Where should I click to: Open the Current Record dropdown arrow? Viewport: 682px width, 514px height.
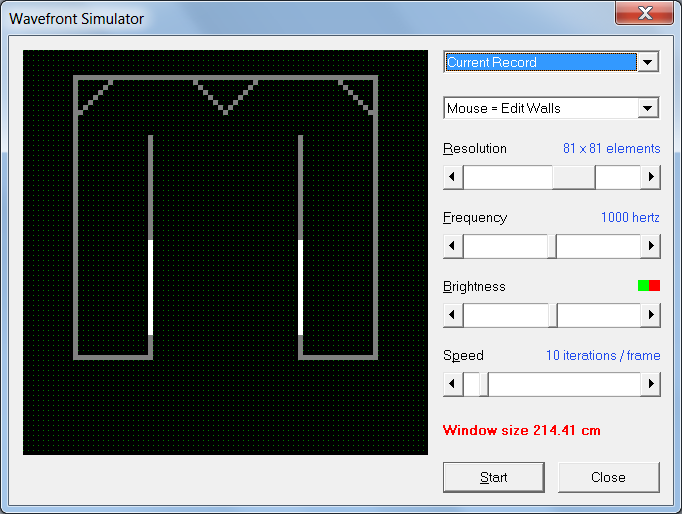(x=648, y=62)
